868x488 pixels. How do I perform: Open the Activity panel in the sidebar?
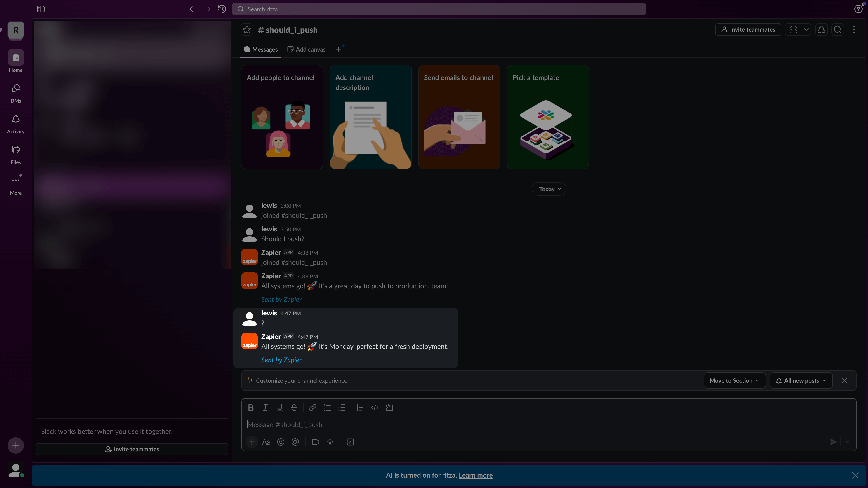pyautogui.click(x=16, y=123)
